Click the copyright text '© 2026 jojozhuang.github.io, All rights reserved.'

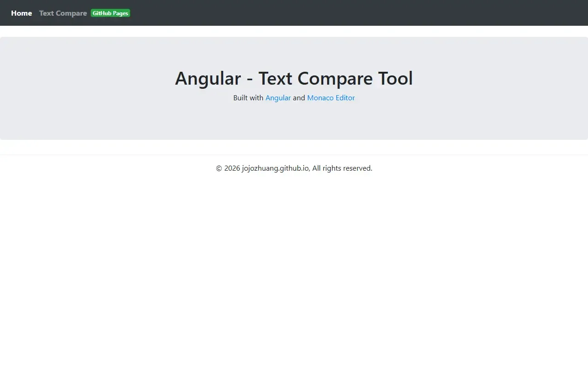pyautogui.click(x=294, y=168)
